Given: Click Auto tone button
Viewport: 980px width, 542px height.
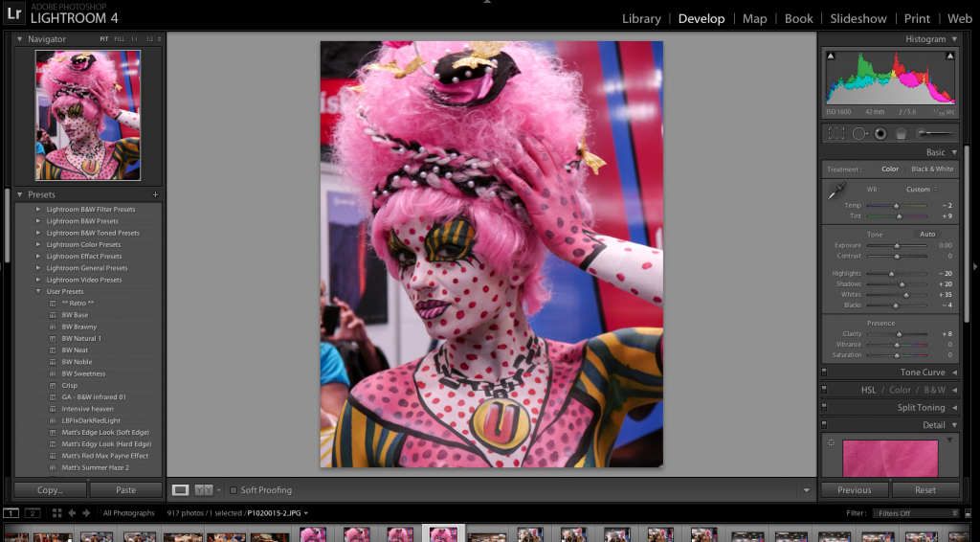Looking at the screenshot, I should (927, 234).
